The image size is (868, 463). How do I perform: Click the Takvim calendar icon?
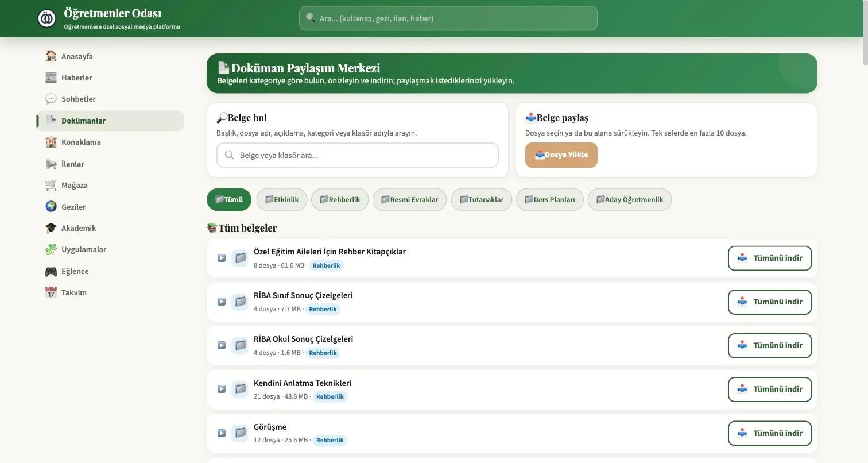click(51, 292)
